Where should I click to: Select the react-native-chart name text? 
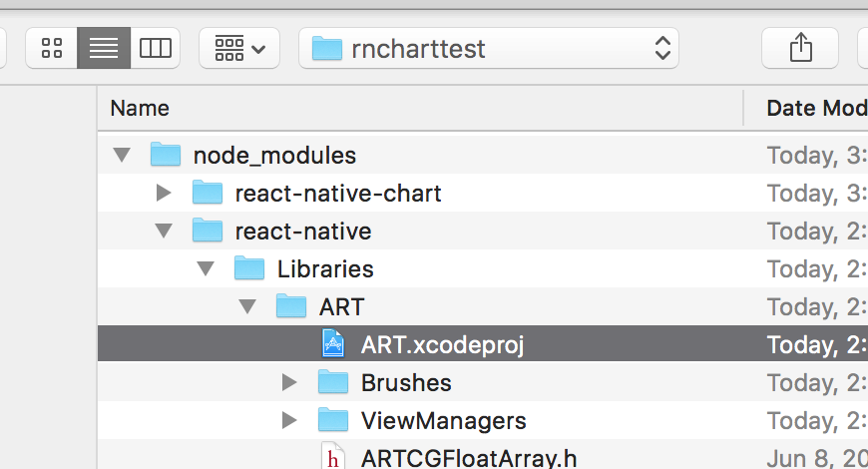click(x=338, y=194)
